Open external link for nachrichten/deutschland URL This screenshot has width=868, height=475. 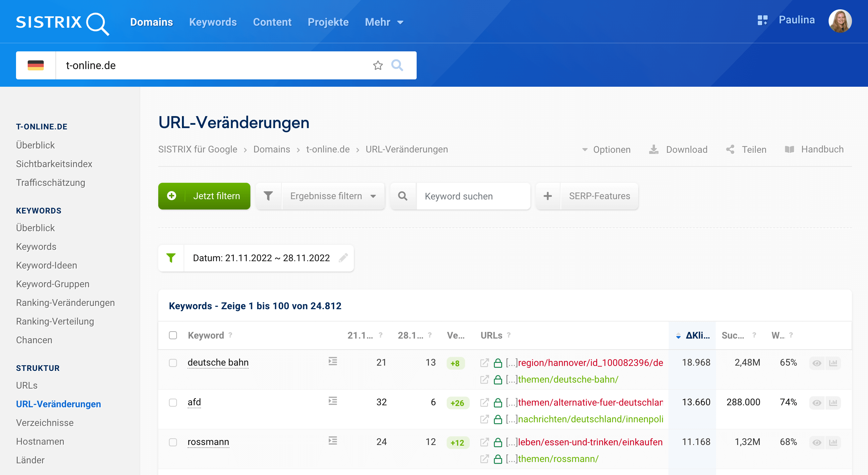(x=484, y=419)
